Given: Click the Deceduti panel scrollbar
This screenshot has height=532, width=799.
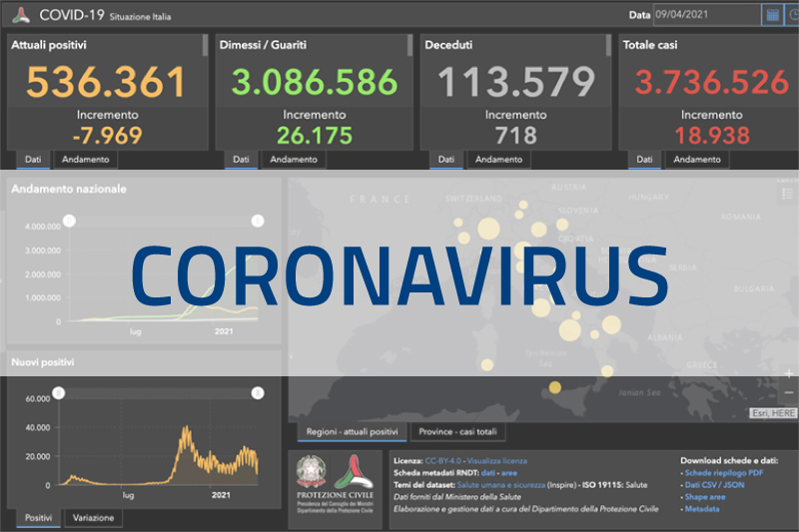Looking at the screenshot, I should [608, 45].
